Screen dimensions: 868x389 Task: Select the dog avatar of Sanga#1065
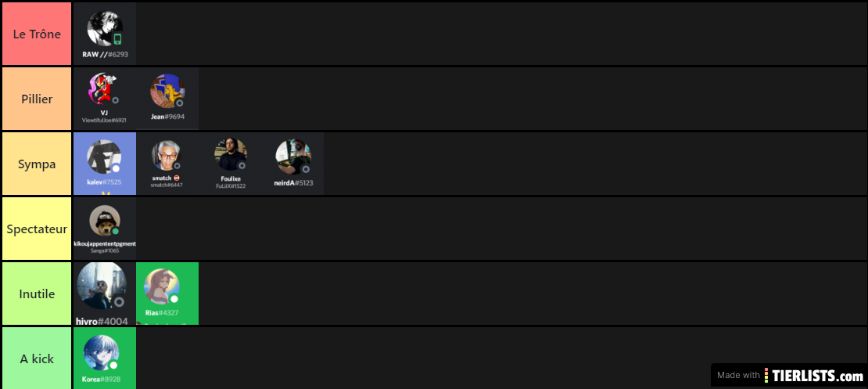click(105, 221)
